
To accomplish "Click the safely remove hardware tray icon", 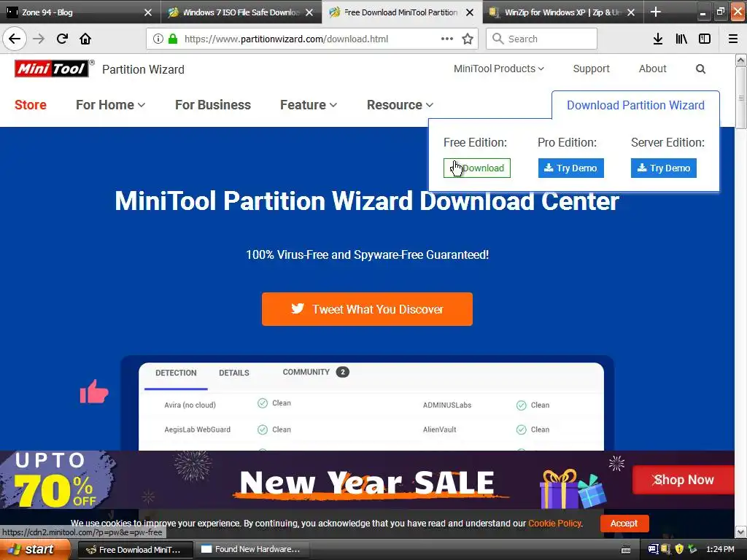I will pyautogui.click(x=692, y=549).
